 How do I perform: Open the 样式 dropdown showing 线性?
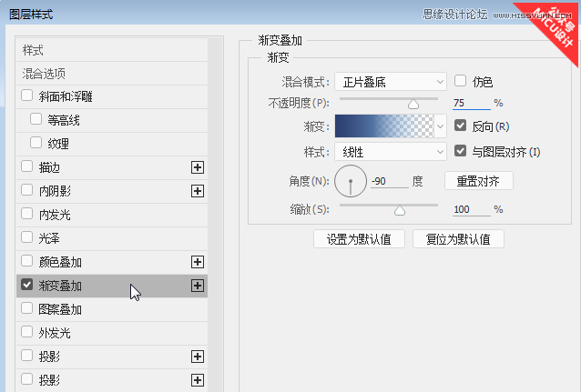pyautogui.click(x=391, y=151)
